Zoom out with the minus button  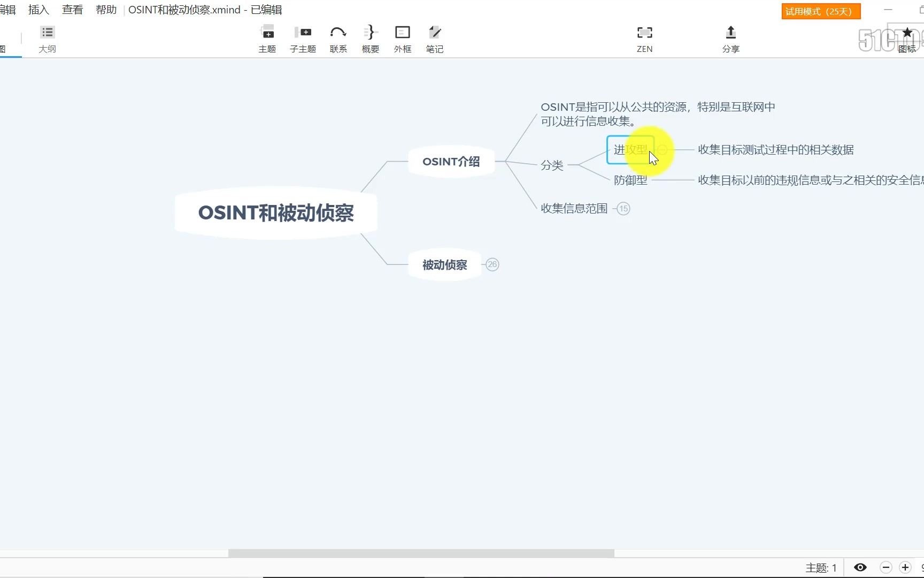tap(886, 567)
